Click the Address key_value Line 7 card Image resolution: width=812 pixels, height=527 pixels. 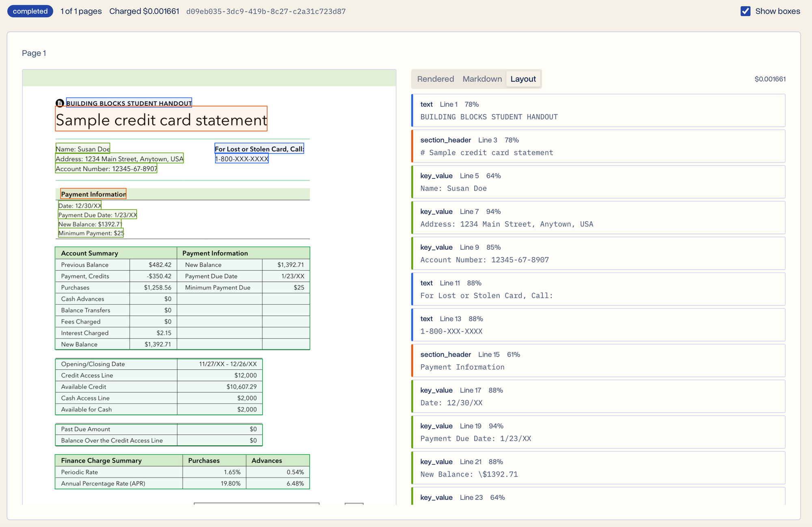(x=598, y=218)
